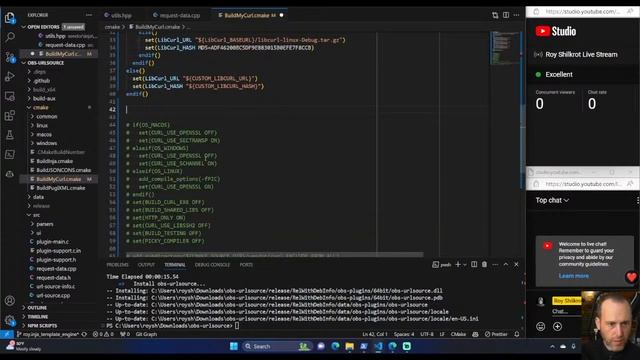The height and width of the screenshot is (360, 640).
Task: Open the Accounts menu in activity bar
Action: (x=10, y=301)
